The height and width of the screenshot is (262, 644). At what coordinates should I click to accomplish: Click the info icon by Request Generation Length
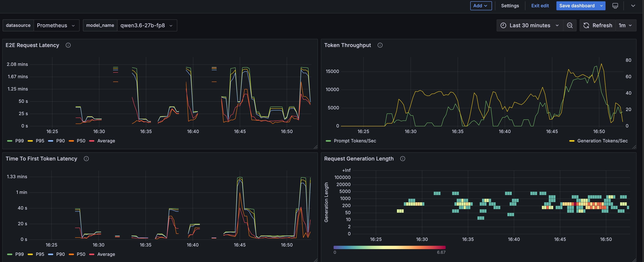pyautogui.click(x=402, y=159)
